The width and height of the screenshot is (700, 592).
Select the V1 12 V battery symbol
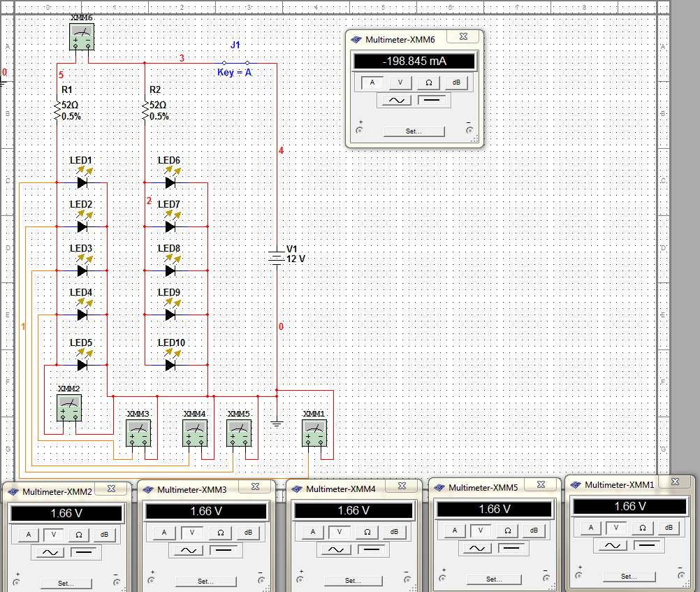click(277, 258)
